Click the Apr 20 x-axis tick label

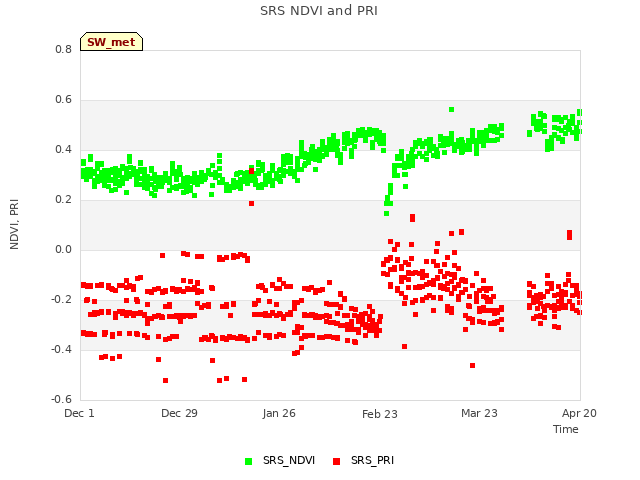[x=579, y=413]
